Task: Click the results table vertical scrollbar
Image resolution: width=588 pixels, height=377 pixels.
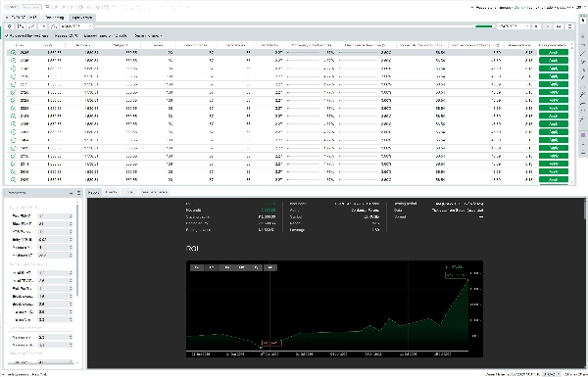Action: click(572, 113)
